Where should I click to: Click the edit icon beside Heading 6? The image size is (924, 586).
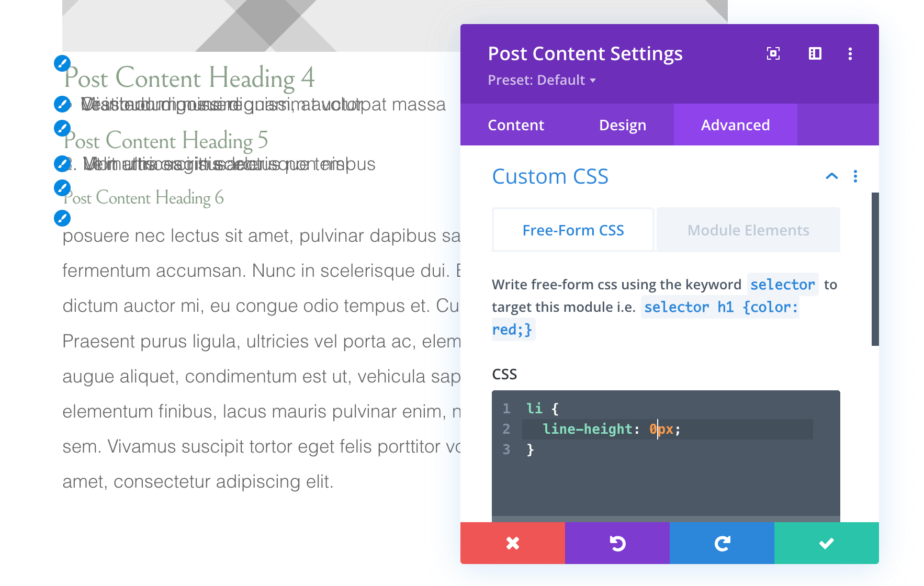click(x=62, y=188)
